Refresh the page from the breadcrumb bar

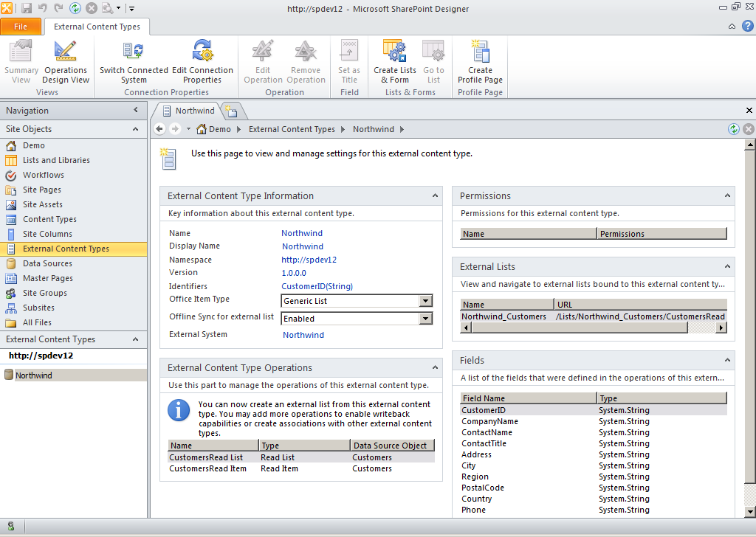pyautogui.click(x=733, y=129)
